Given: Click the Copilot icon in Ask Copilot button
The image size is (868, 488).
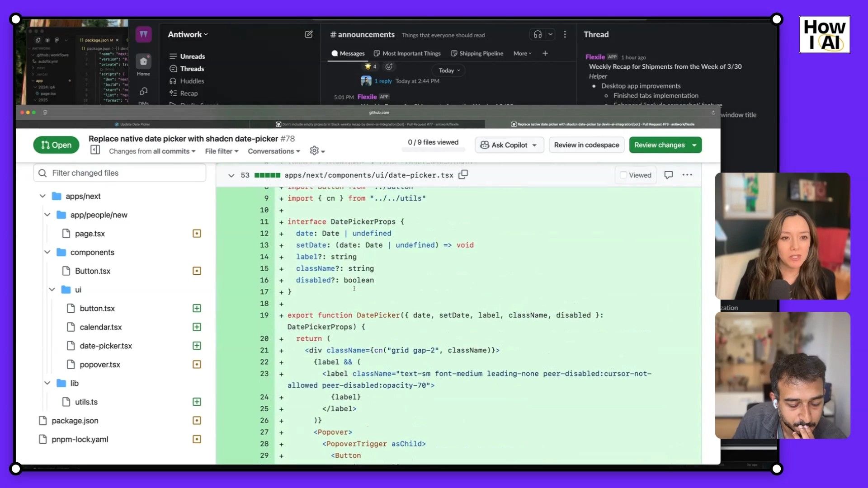Looking at the screenshot, I should (485, 145).
